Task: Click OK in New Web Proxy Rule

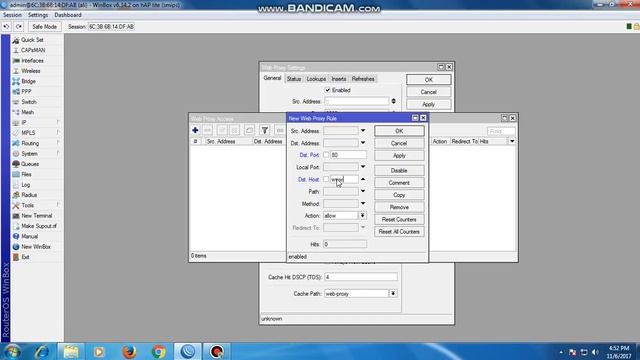Action: click(399, 131)
